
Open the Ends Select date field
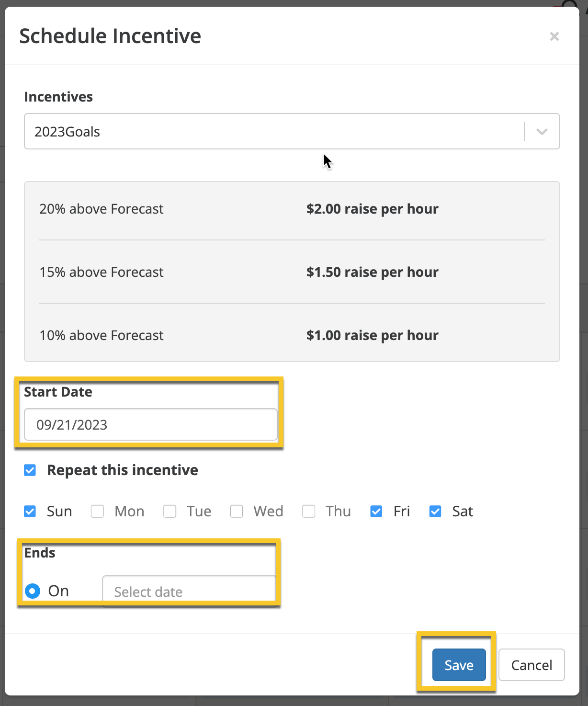pos(189,592)
